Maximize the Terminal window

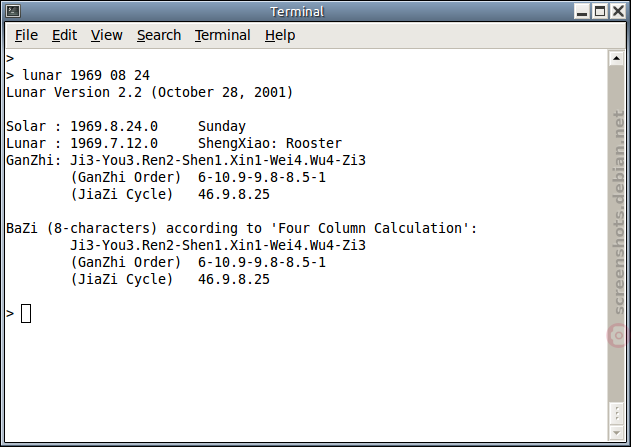click(x=600, y=11)
